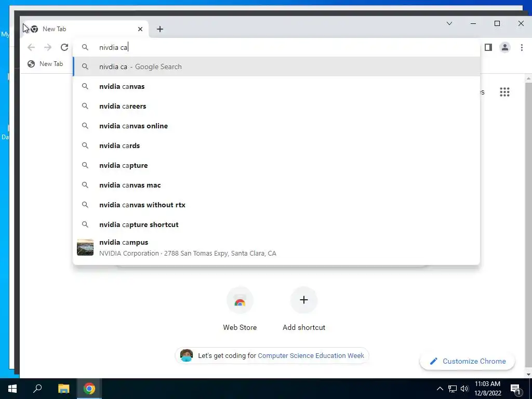Select the 'nvidia capture' suggestion
Viewport: 532px width, 399px height.
[276, 165]
